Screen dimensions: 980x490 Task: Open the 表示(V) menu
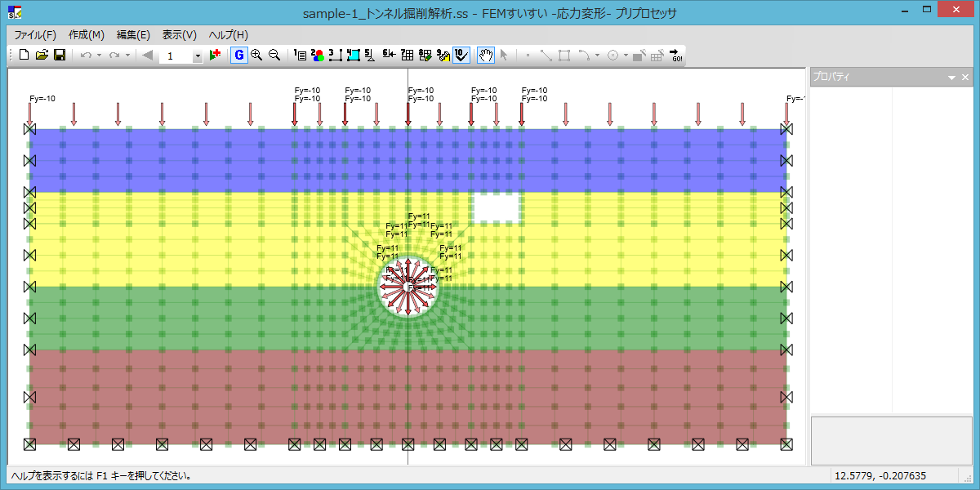(x=179, y=35)
